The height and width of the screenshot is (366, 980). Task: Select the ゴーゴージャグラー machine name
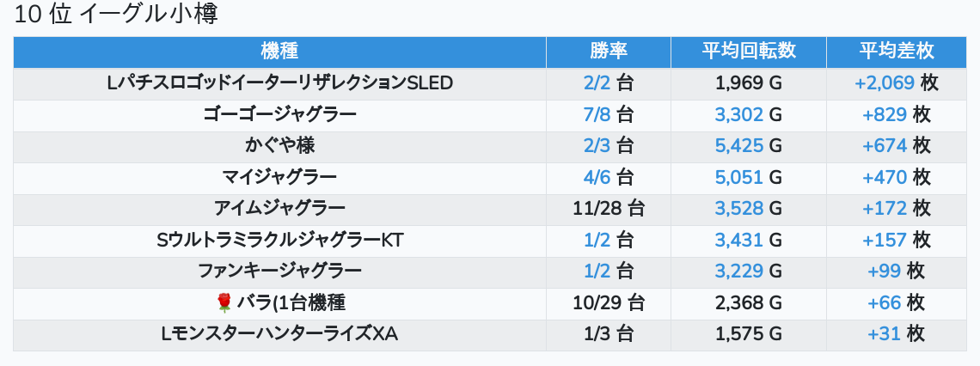[x=280, y=115]
